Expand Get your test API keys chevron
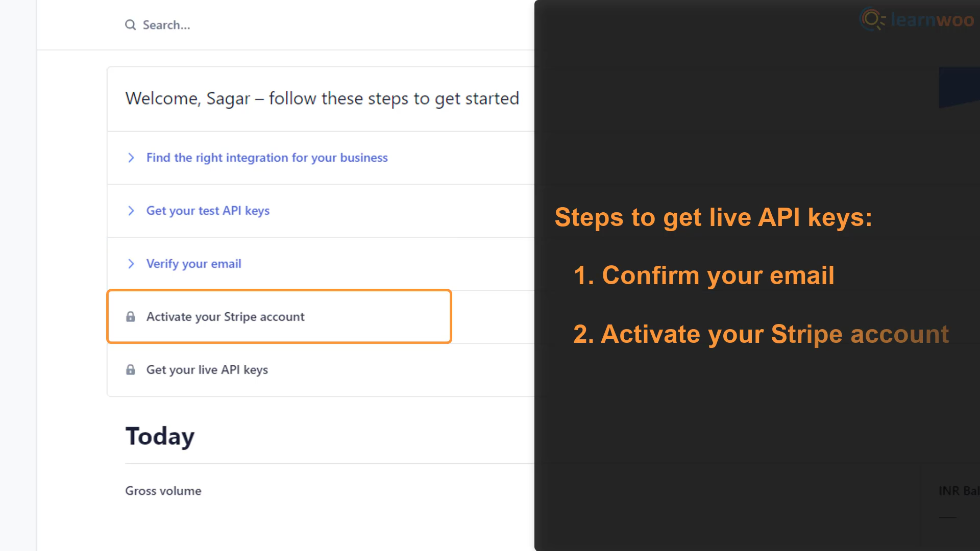This screenshot has width=980, height=551. [x=131, y=211]
